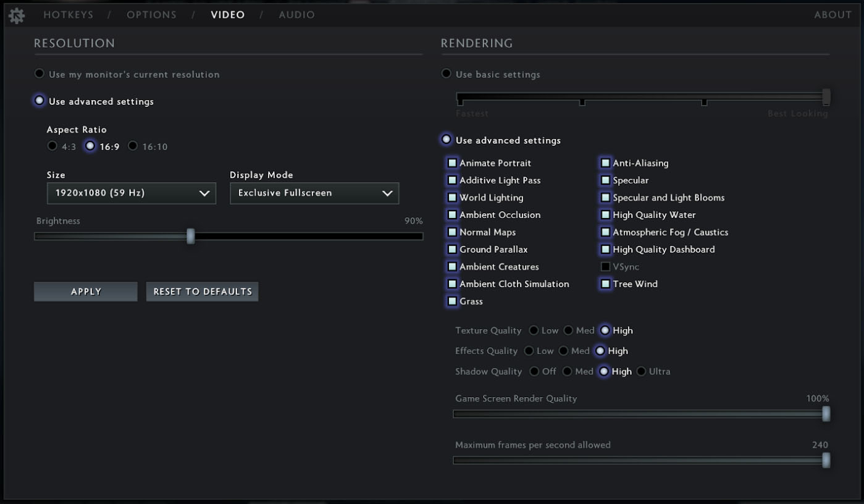Disable Anti-Aliasing
The height and width of the screenshot is (504, 864).
tap(606, 162)
